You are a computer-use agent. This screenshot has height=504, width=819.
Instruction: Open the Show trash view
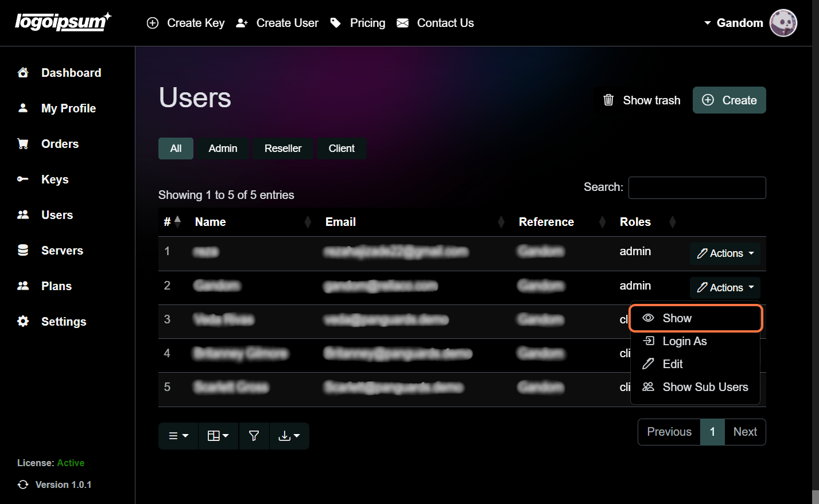point(641,100)
